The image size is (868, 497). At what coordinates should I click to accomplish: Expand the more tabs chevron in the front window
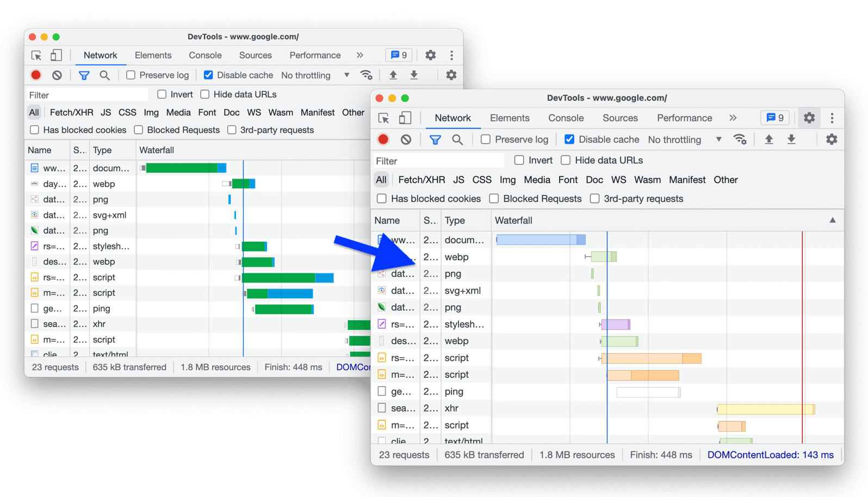tap(733, 118)
